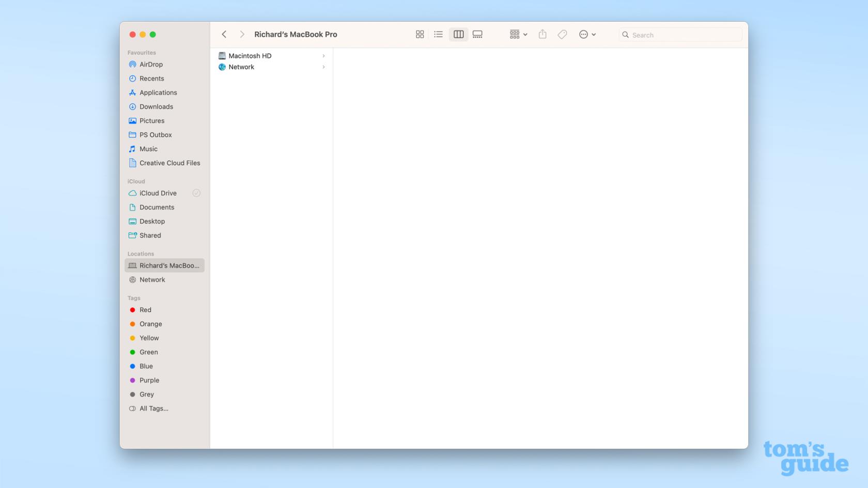Open Creative Cloud Files
This screenshot has height=488, width=868.
pos(165,163)
